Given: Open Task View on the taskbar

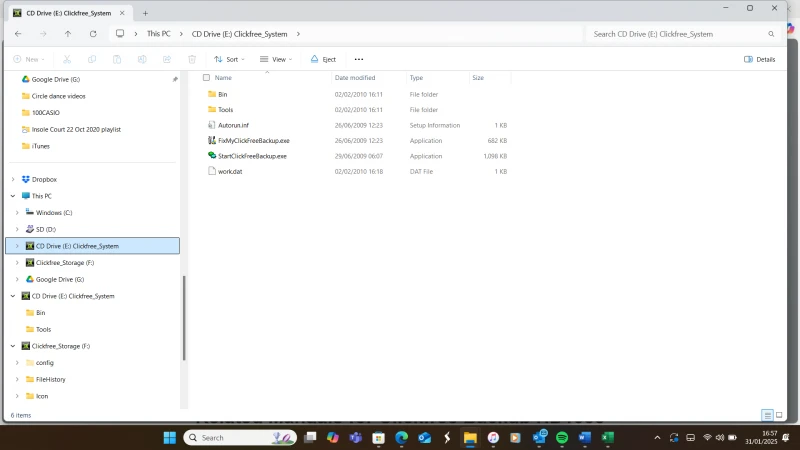Looking at the screenshot, I should click(310, 438).
